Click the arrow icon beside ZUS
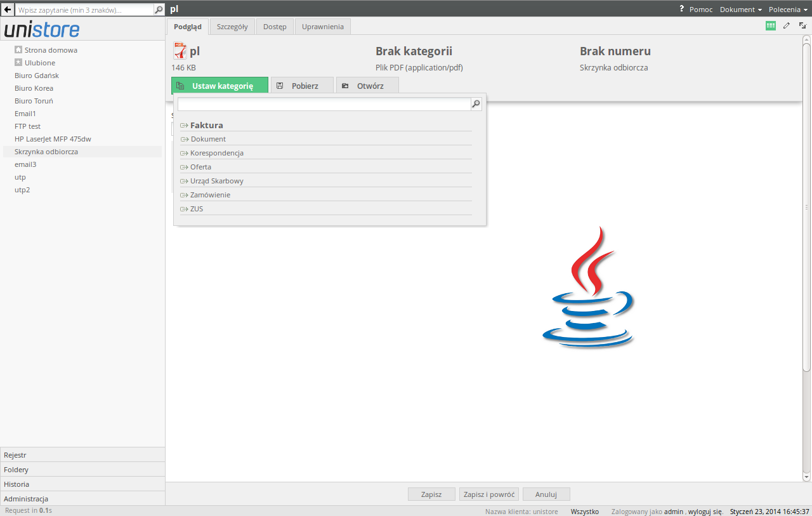Screen dimensions: 812x516 point(184,209)
